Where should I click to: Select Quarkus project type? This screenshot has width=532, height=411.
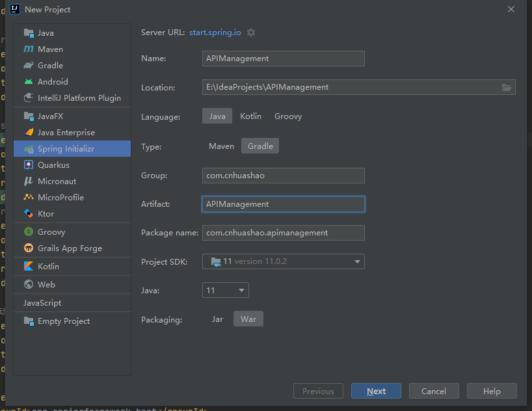72,165
